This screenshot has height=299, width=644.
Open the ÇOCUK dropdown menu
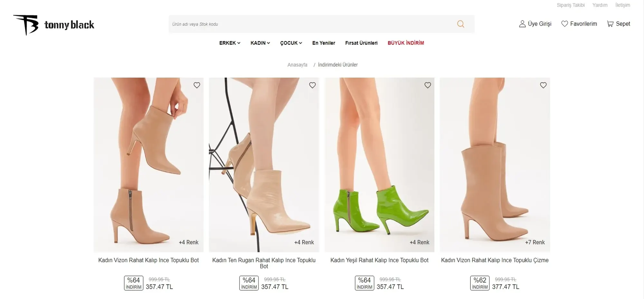coord(291,43)
